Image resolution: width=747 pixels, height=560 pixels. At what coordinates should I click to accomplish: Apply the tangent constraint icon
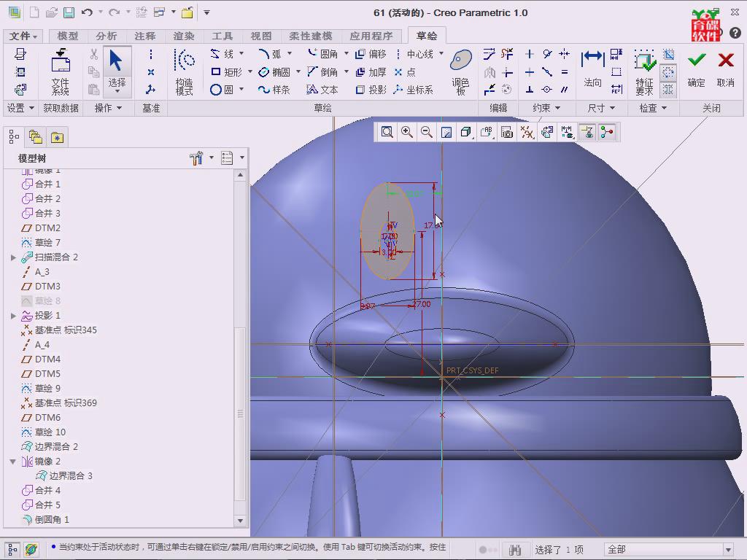pyautogui.click(x=547, y=54)
